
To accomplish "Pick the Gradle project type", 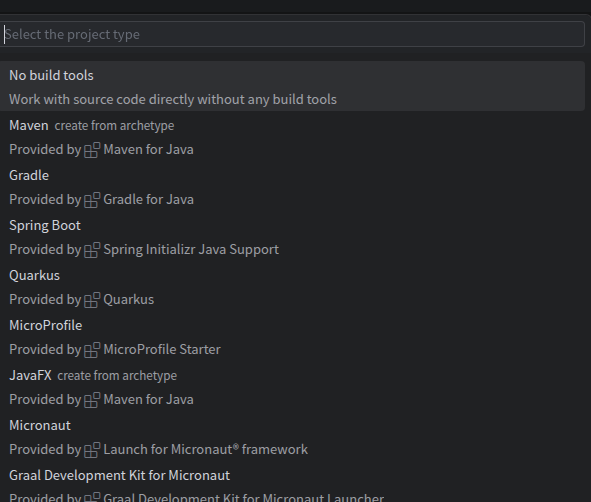I will pyautogui.click(x=292, y=187).
